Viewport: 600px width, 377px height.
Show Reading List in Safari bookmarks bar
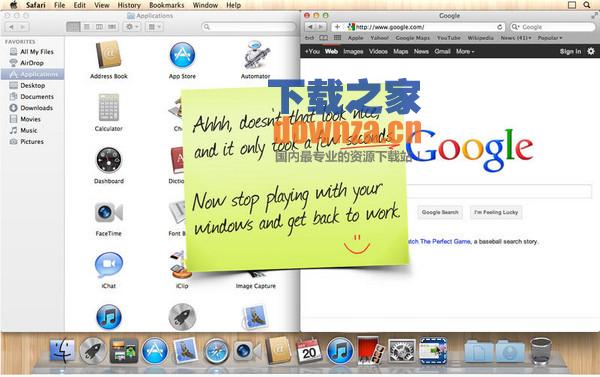310,38
